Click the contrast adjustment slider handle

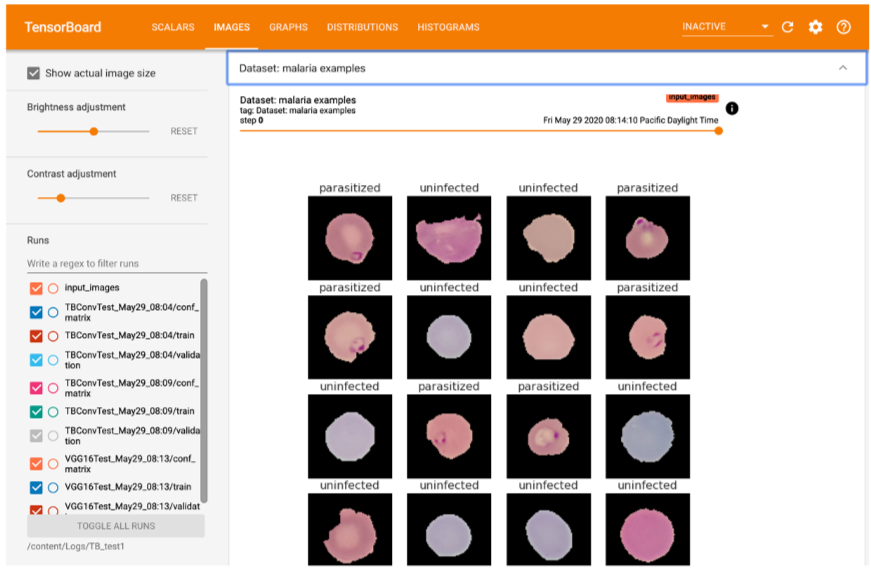(61, 198)
